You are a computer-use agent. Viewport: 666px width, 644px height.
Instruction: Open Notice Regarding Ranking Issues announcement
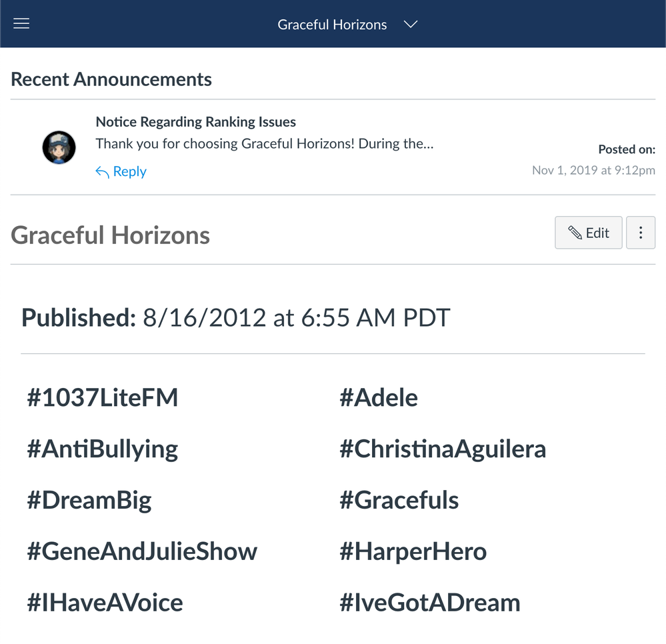point(195,122)
